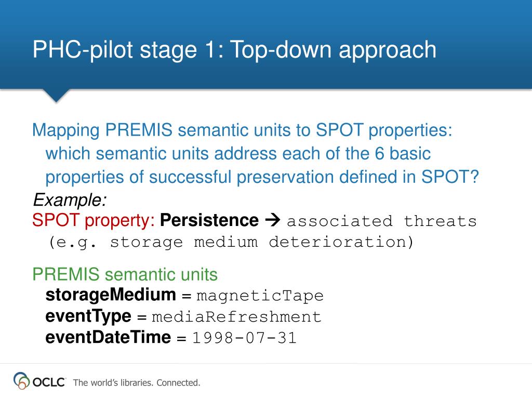The width and height of the screenshot is (532, 399).
Task: Click the OCLC logo icon
Action: pyautogui.click(x=21, y=381)
